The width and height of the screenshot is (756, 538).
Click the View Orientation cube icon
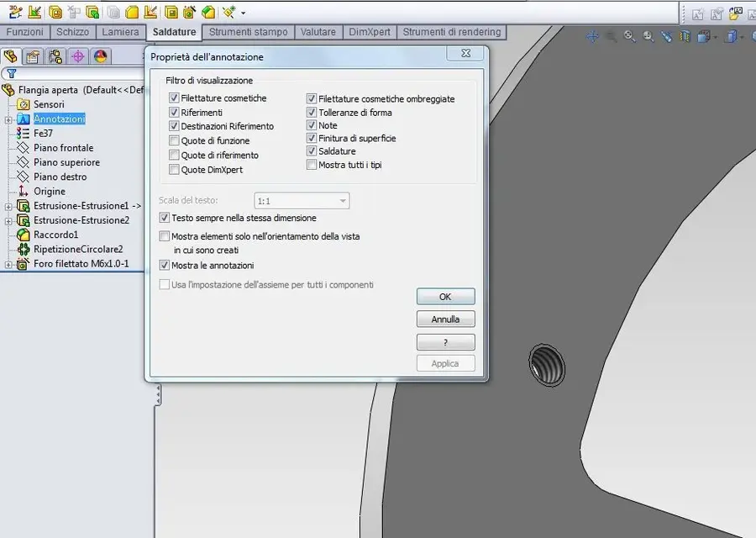704,36
